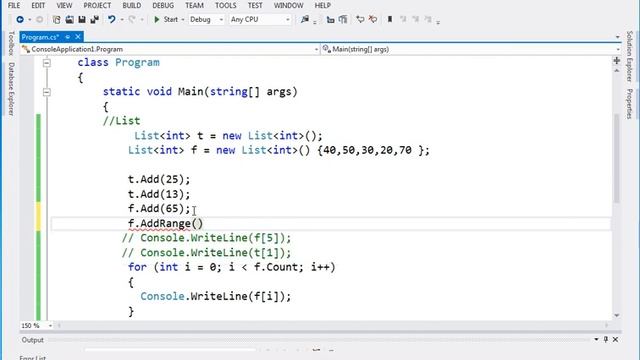
Task: Open the VIEW menu
Action: coord(64,5)
